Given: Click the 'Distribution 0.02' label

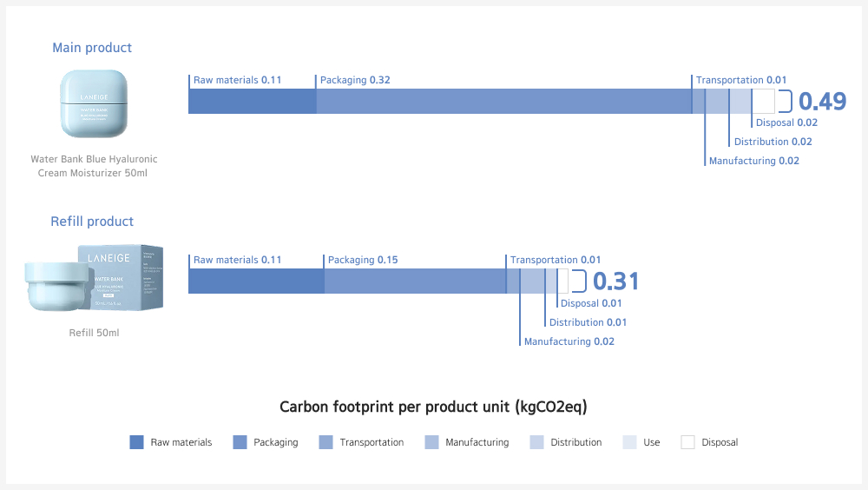Looking at the screenshot, I should (773, 142).
